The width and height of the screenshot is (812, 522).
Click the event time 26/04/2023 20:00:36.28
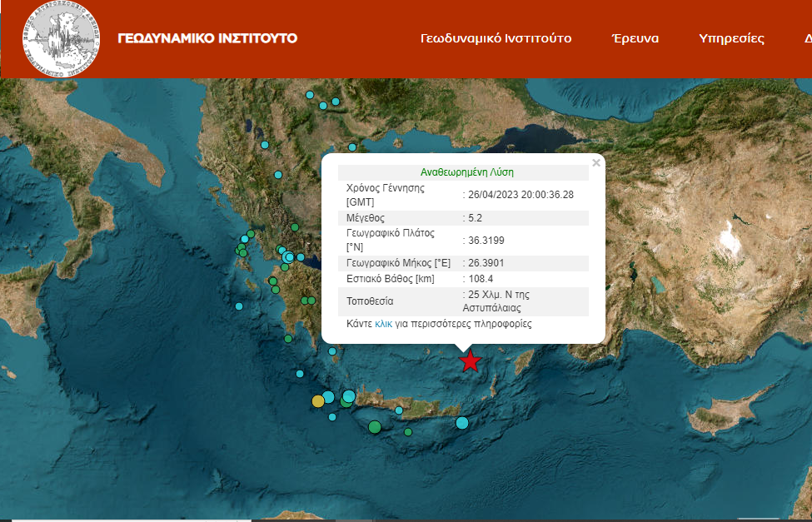[x=521, y=195]
